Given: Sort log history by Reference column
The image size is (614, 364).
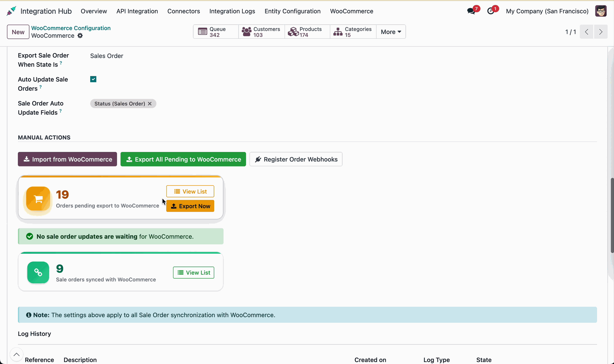Looking at the screenshot, I should [x=39, y=360].
